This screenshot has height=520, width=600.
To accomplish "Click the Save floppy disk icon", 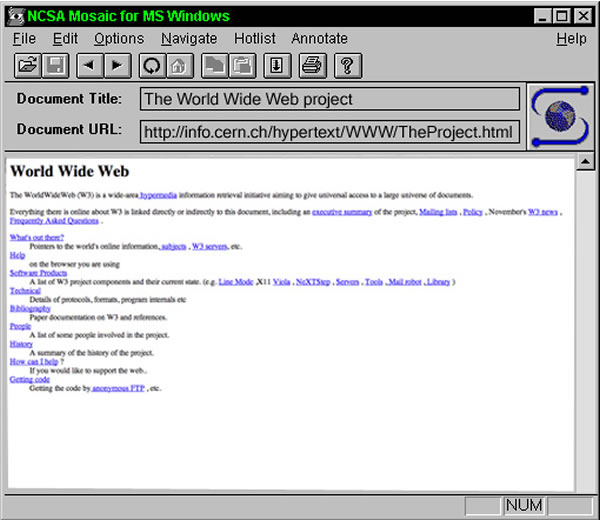I will click(56, 66).
